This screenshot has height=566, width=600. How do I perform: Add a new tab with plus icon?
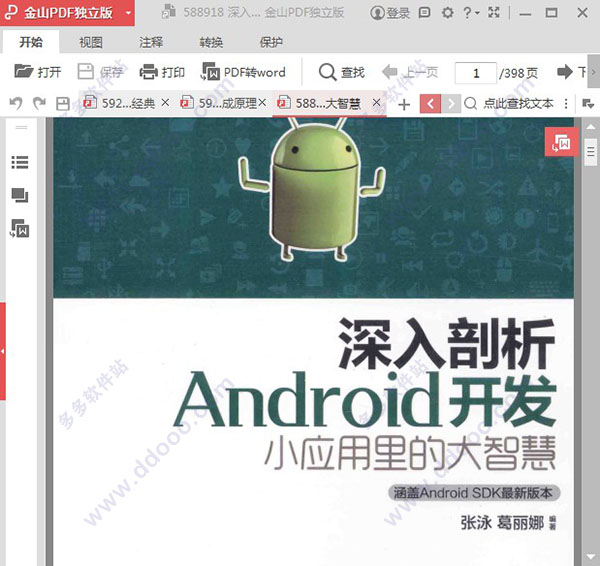coord(404,104)
